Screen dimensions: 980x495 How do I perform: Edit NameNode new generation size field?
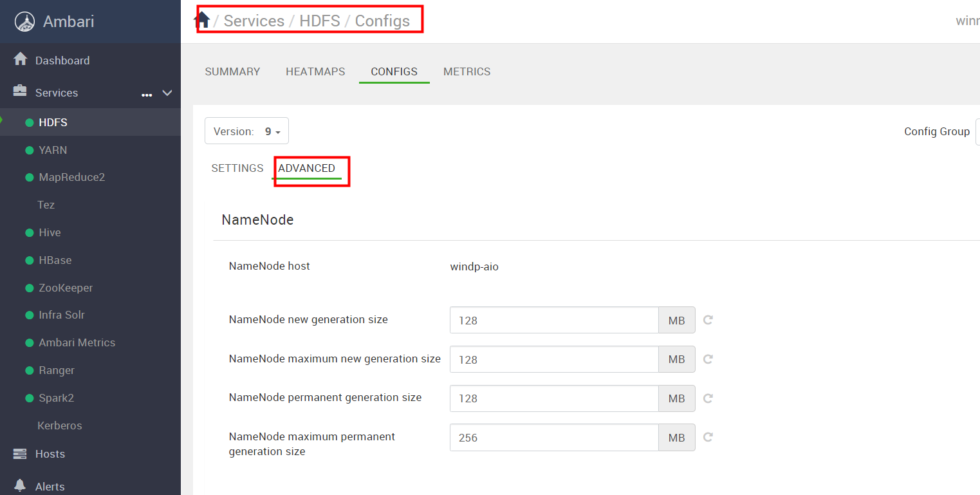(554, 320)
